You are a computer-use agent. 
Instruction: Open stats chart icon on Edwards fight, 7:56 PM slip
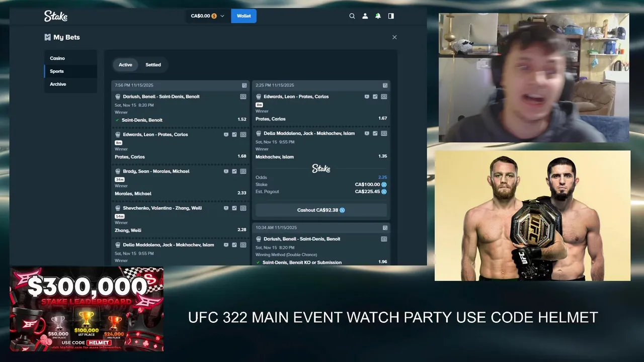[x=234, y=135]
